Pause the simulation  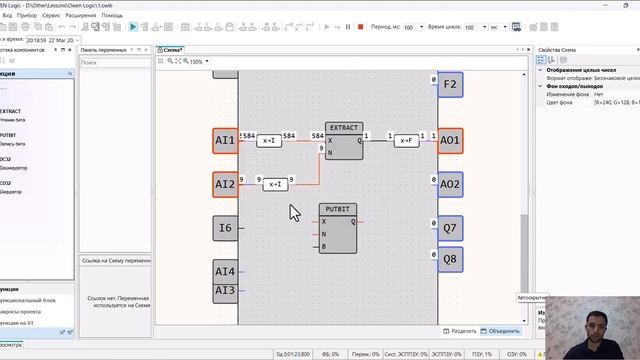(348, 27)
